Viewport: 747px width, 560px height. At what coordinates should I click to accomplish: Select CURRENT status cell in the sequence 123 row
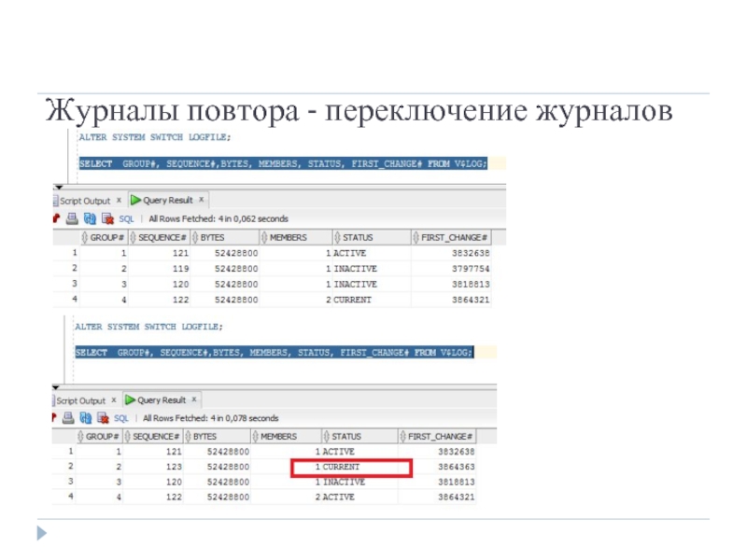pos(359,467)
